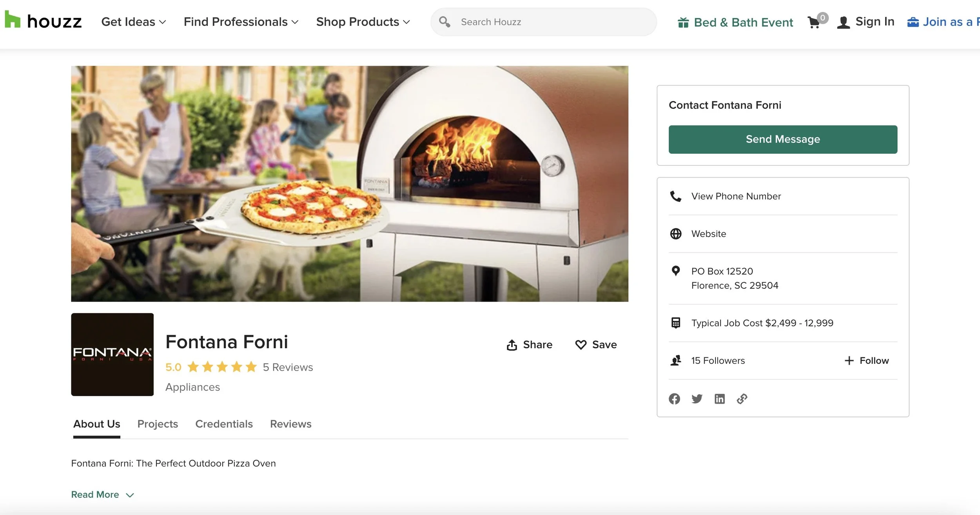Click the phone handset icon

click(675, 196)
